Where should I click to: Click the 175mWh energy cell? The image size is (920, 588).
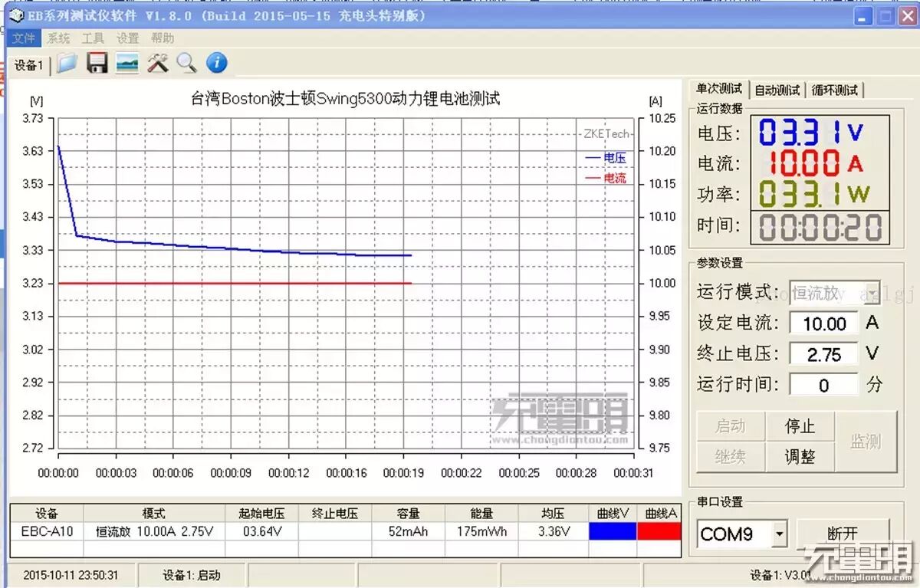click(x=481, y=531)
